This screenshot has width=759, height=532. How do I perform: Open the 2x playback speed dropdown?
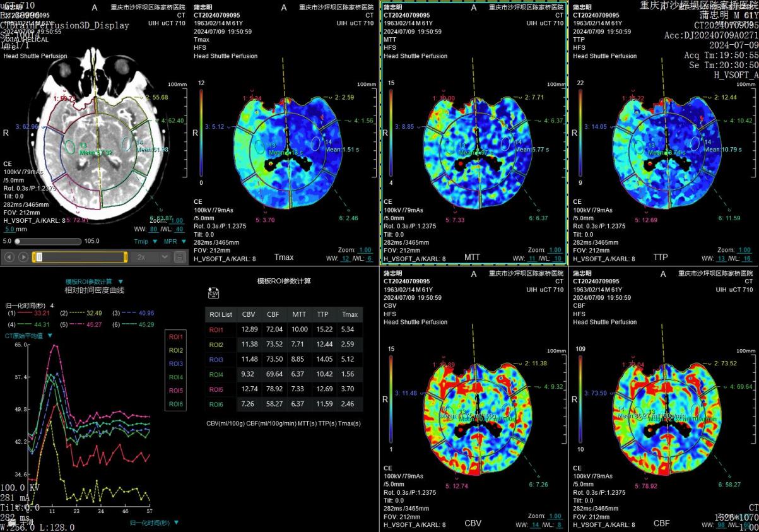click(x=165, y=257)
